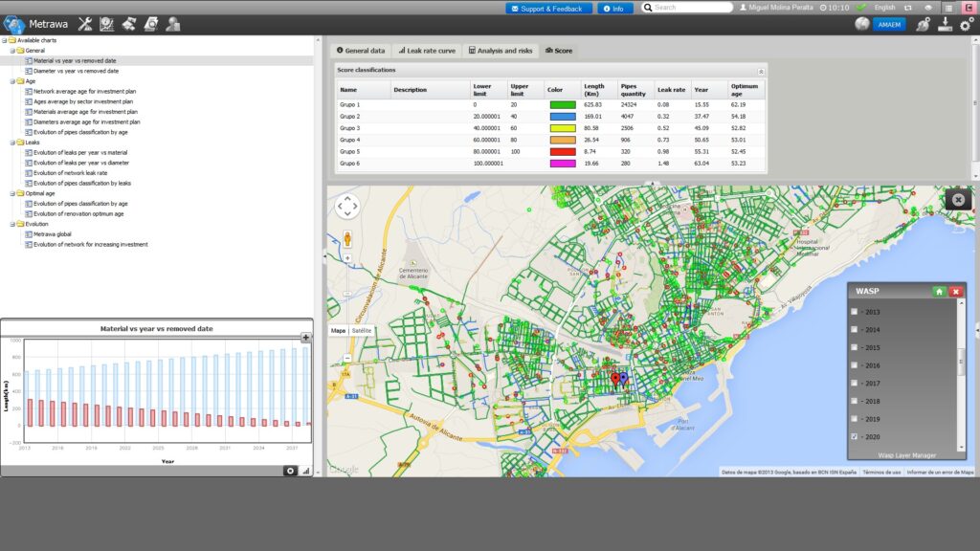
Task: Collapse the Leaks folder in the tree
Action: coord(12,143)
